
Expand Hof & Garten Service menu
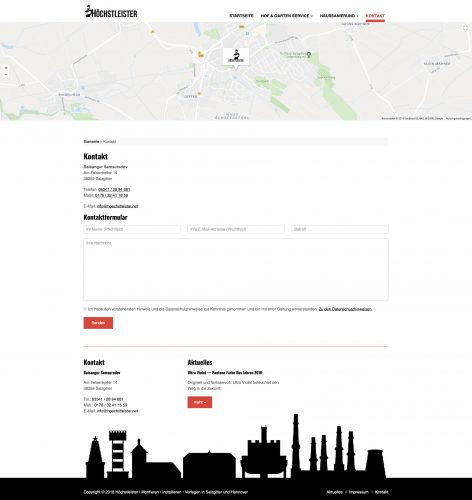(x=286, y=16)
